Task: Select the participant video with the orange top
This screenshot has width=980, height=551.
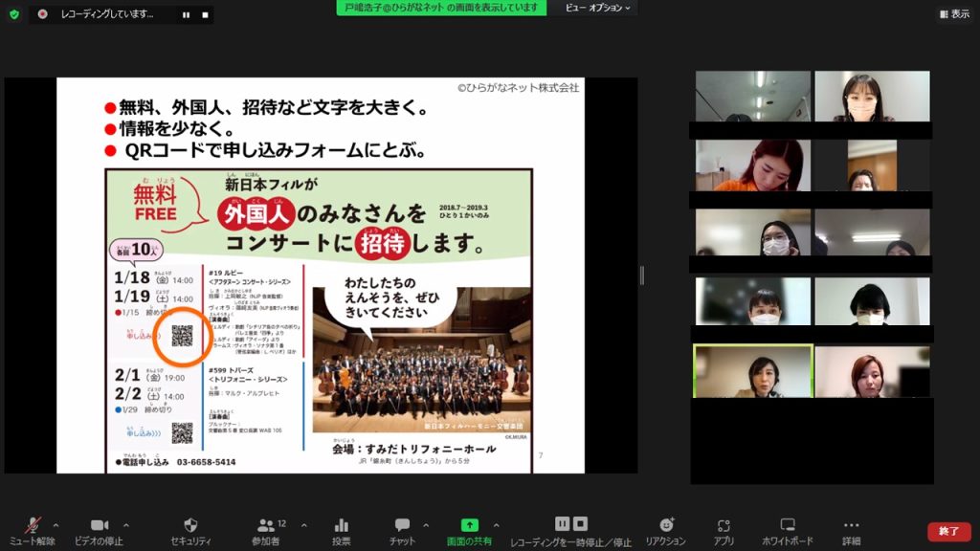Action: coord(752,165)
